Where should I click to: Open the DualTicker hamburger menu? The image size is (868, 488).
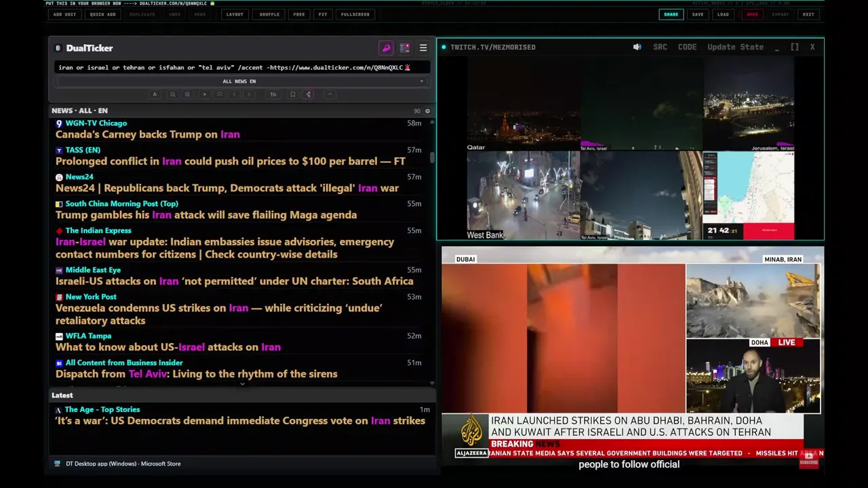[x=423, y=48]
